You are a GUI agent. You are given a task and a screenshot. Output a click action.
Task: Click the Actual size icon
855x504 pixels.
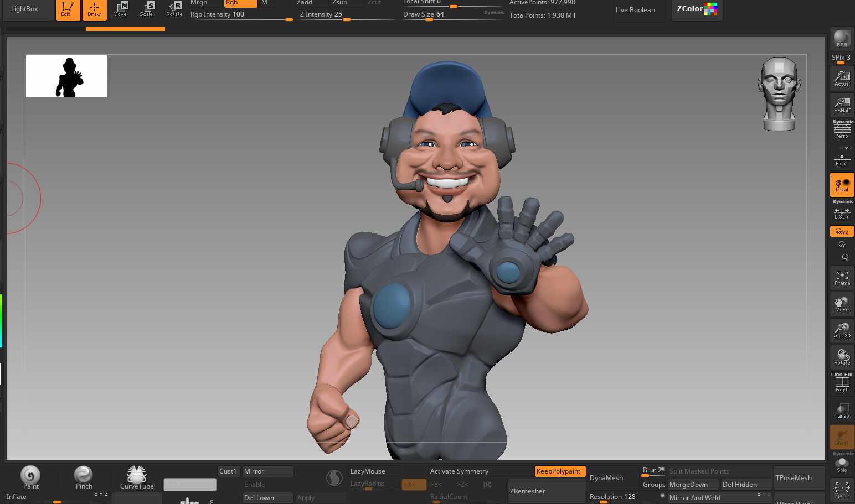(842, 79)
